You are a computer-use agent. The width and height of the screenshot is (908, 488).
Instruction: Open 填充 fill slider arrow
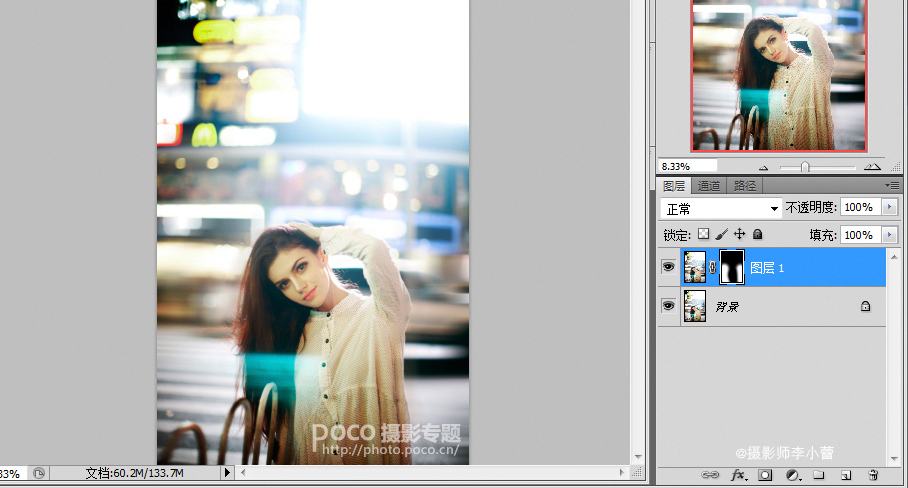pyautogui.click(x=889, y=234)
